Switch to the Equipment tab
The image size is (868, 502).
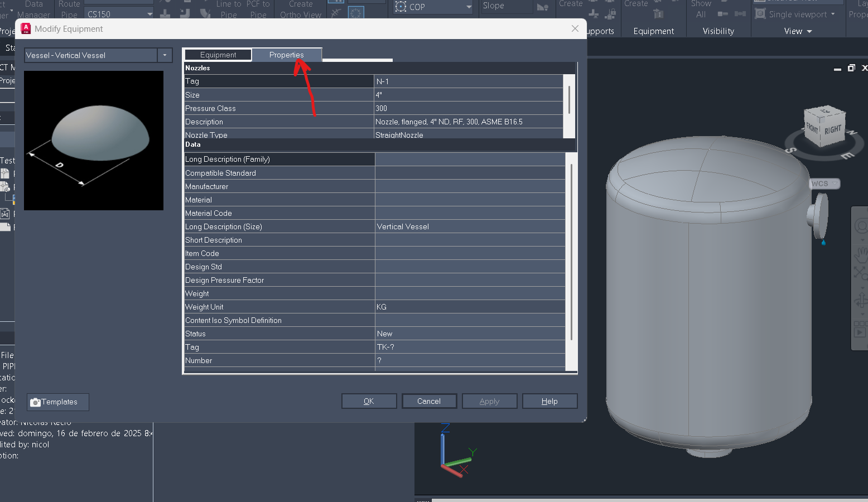(x=218, y=55)
